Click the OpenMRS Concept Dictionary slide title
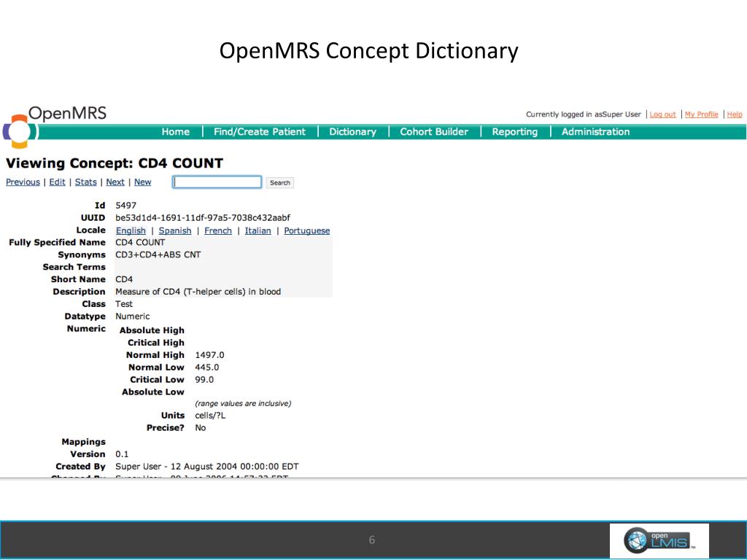 tap(368, 51)
